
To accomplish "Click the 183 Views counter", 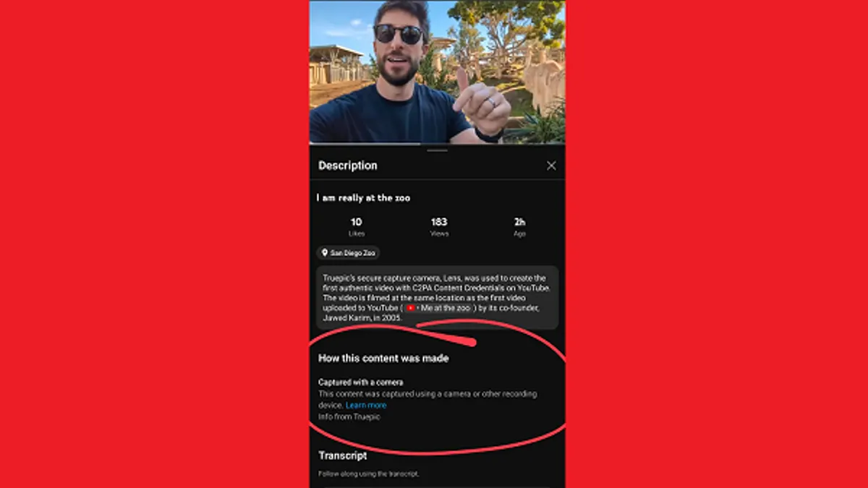I will [439, 227].
